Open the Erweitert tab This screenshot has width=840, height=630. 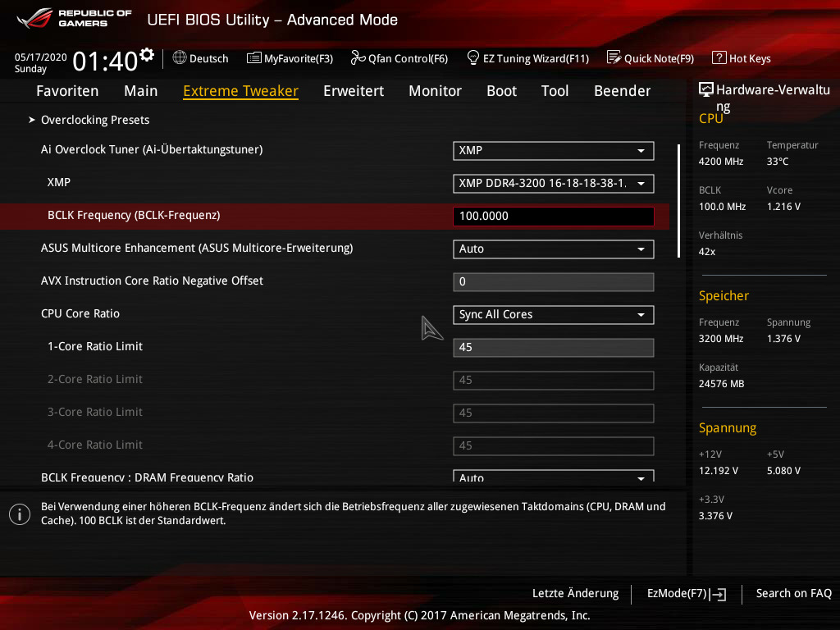tap(354, 90)
